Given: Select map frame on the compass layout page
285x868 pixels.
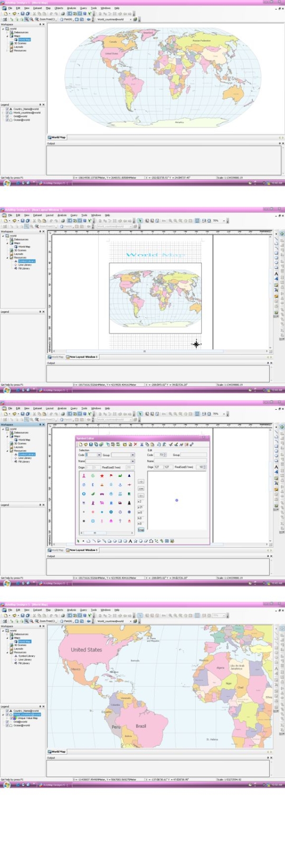Looking at the screenshot, I should (x=155, y=298).
